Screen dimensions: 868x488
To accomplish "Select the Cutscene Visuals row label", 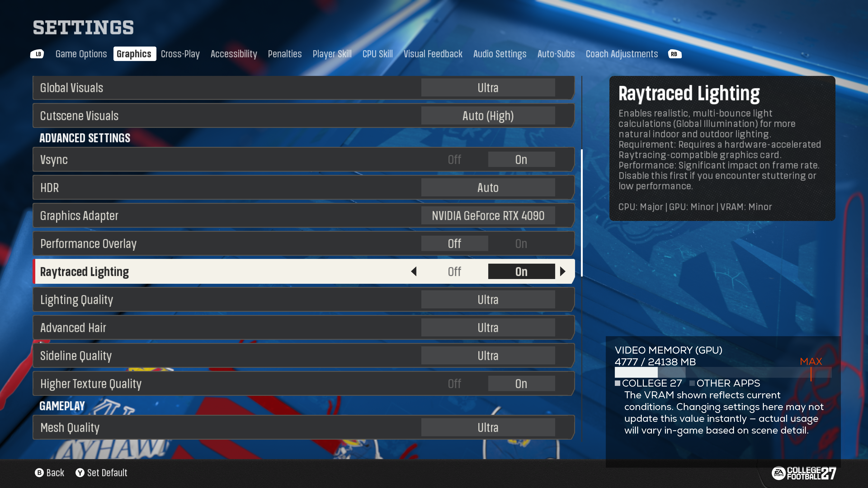I will pyautogui.click(x=79, y=115).
